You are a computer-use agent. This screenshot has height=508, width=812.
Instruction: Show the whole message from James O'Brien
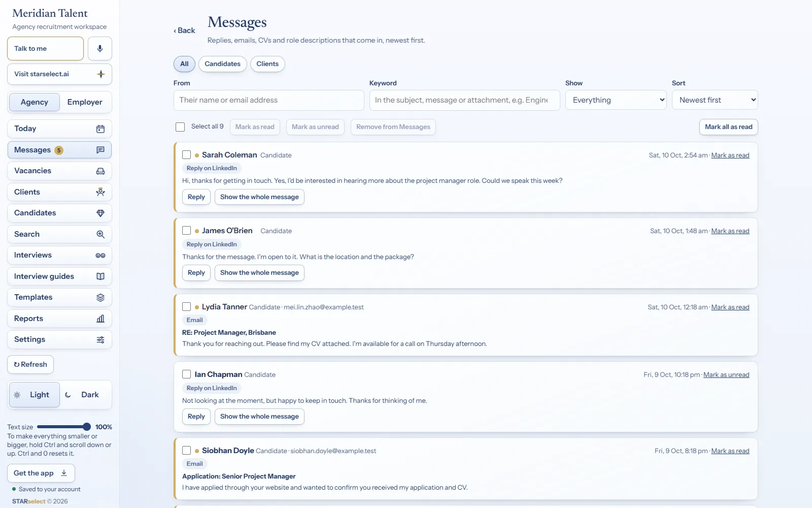tap(259, 273)
